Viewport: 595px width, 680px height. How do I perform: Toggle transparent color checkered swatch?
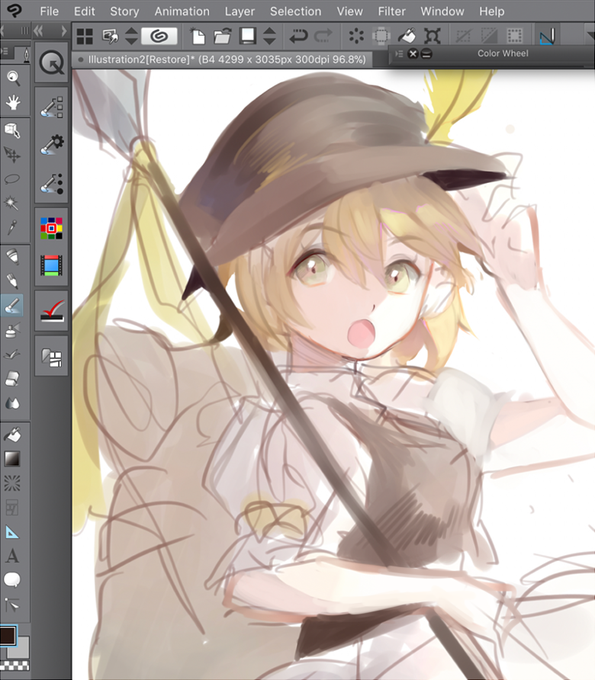14,665
